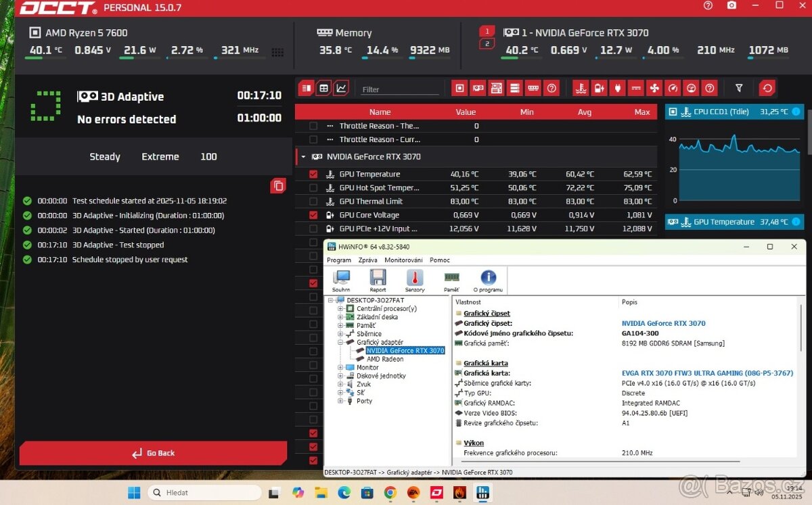
Task: Click the reset sensor values icon
Action: click(767, 88)
